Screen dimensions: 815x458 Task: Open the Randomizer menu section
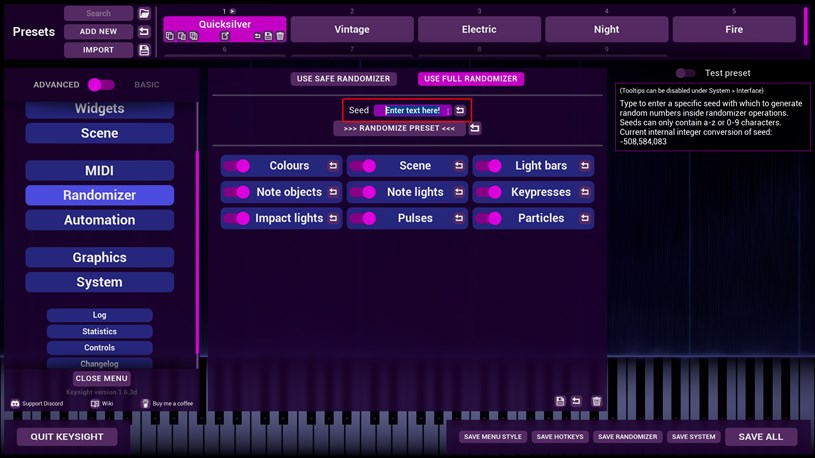99,195
